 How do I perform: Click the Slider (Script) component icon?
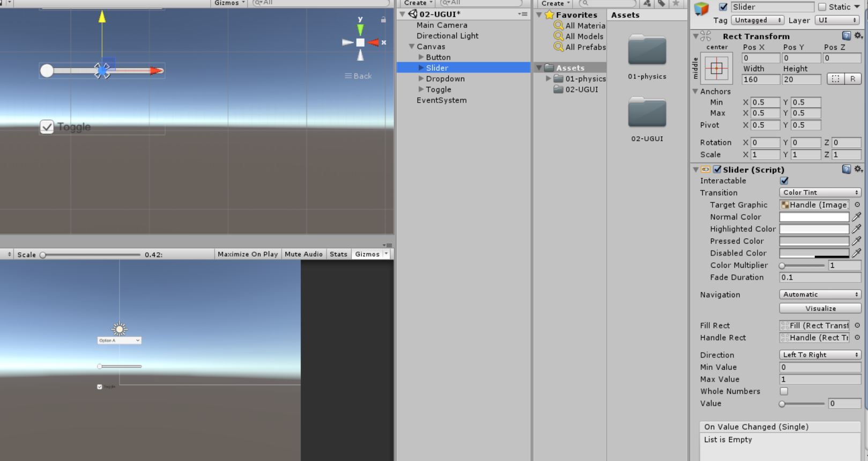[706, 170]
